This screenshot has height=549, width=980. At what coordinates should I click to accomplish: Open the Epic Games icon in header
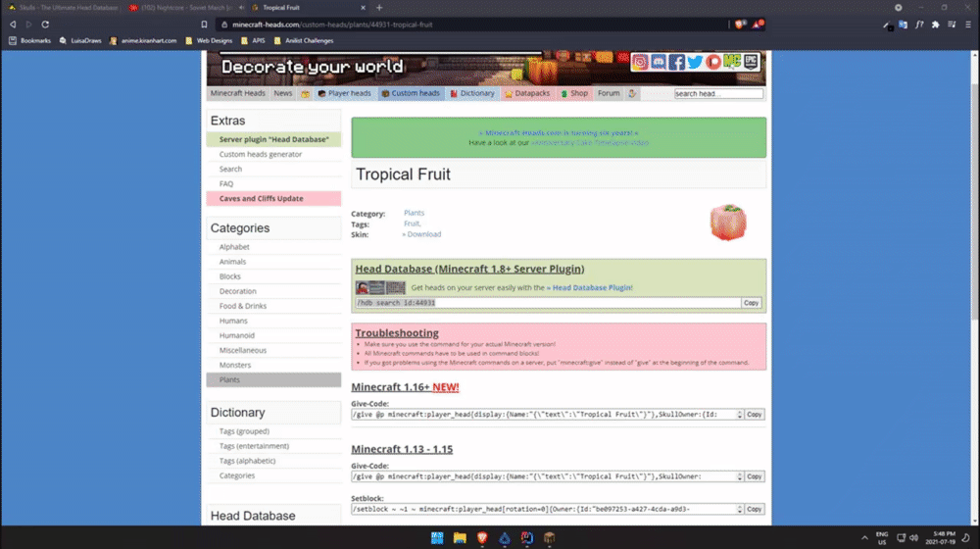[751, 62]
